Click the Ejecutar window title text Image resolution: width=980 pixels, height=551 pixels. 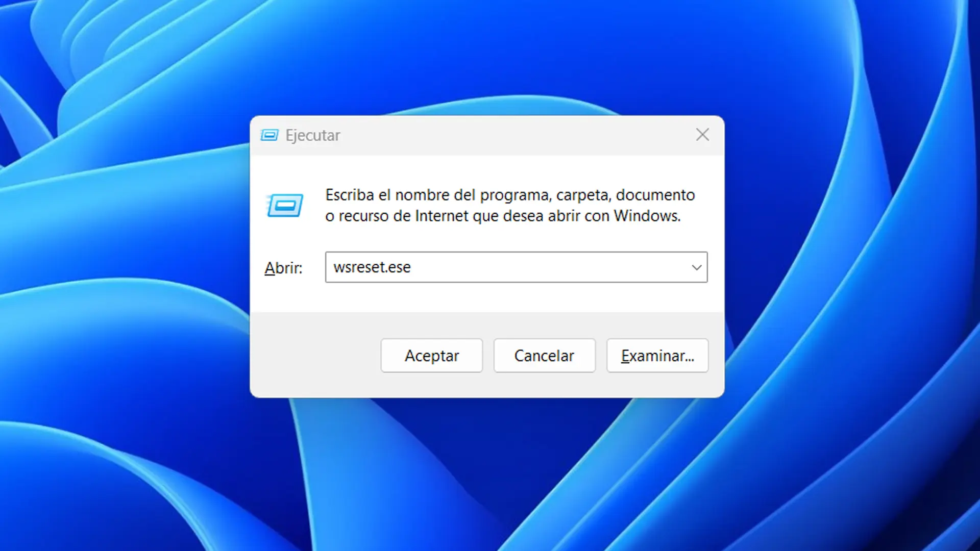312,135
